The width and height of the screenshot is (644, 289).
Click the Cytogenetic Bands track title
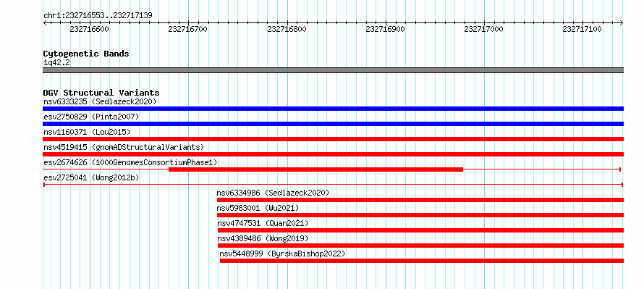86,54
